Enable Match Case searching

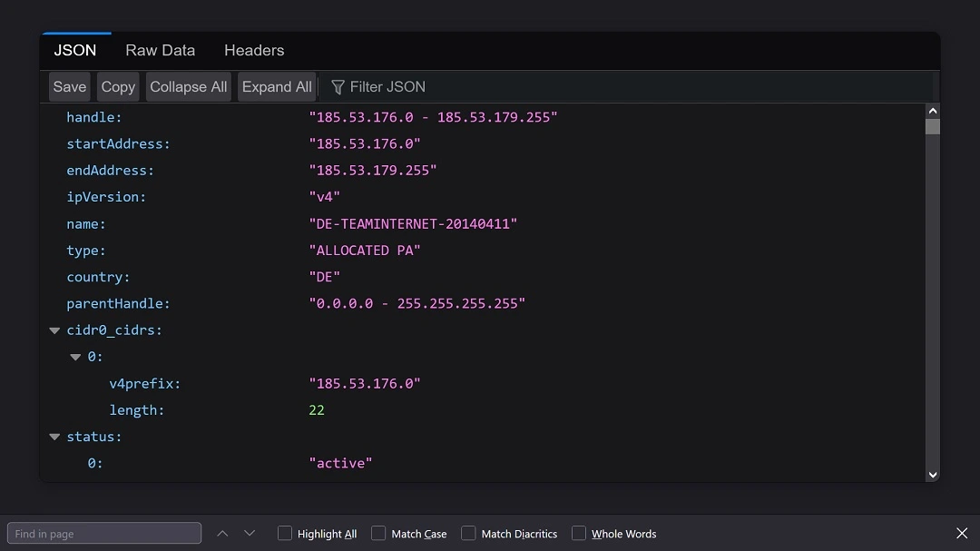click(x=378, y=533)
